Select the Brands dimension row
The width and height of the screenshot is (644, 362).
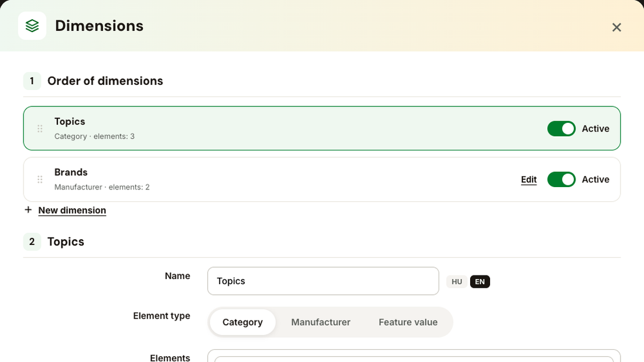[321, 180]
